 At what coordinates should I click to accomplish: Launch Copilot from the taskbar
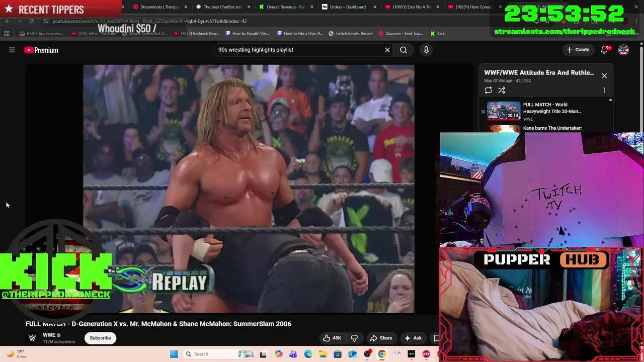[x=278, y=354]
